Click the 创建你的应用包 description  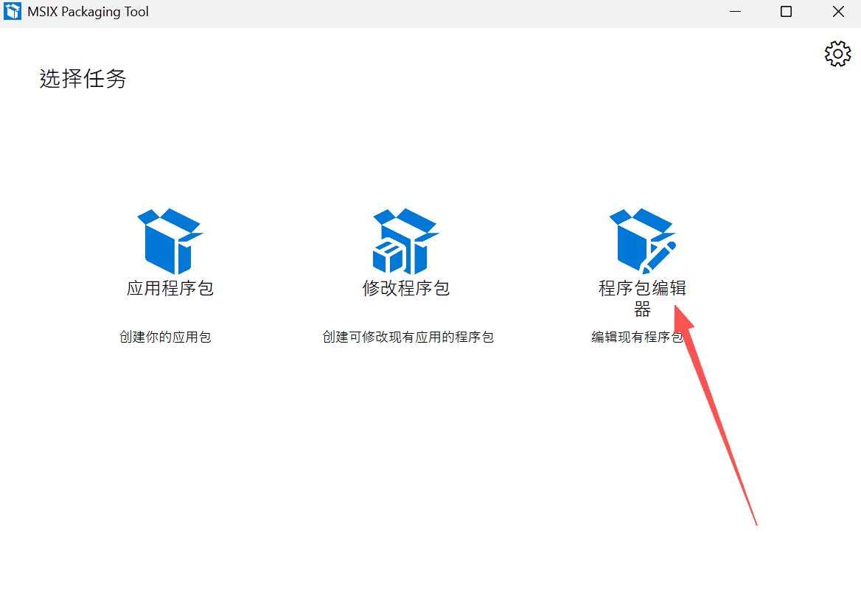click(166, 337)
